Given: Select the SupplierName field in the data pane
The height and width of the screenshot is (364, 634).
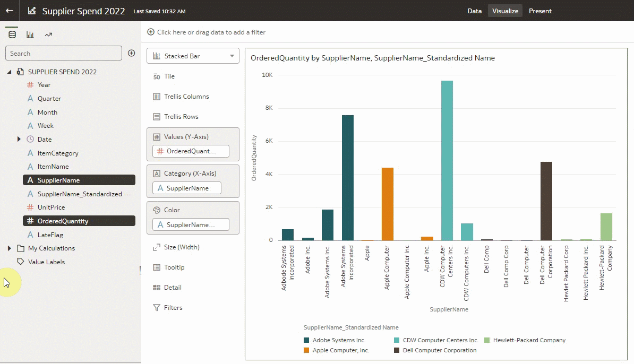Looking at the screenshot, I should (x=56, y=180).
